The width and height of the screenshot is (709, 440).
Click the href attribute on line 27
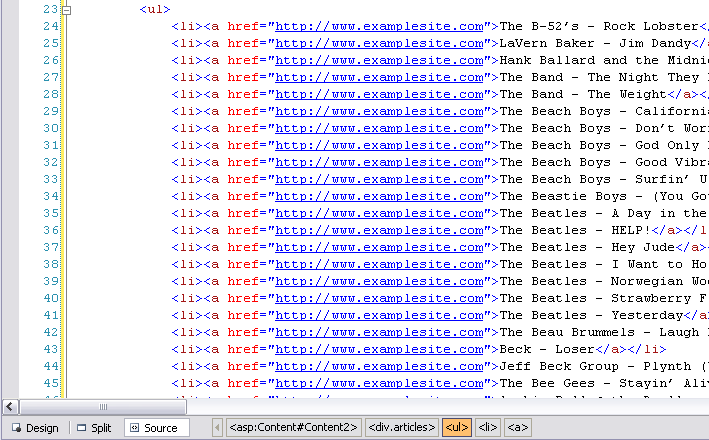[243, 77]
